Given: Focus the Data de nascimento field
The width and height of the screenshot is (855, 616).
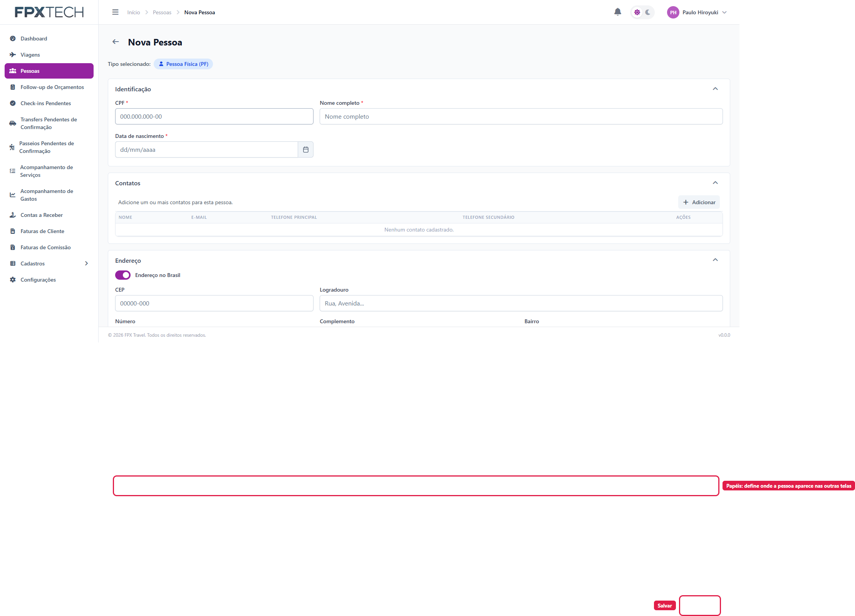Looking at the screenshot, I should pyautogui.click(x=206, y=149).
